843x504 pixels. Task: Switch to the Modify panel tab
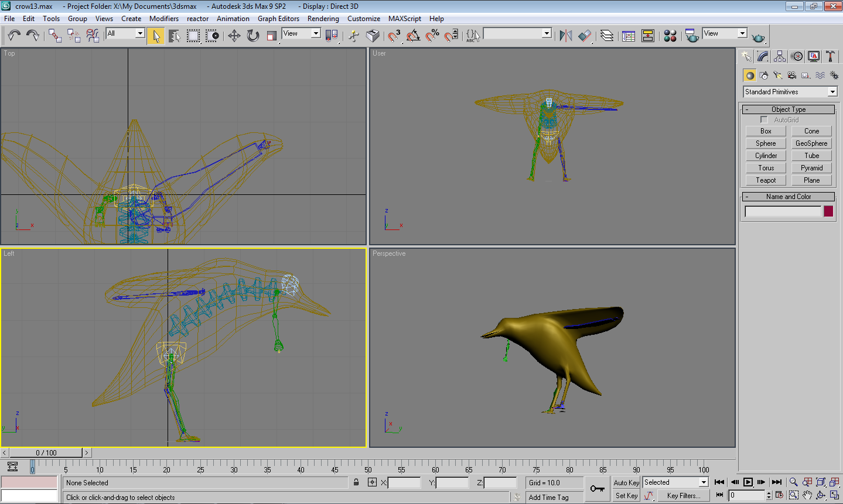[x=763, y=56]
